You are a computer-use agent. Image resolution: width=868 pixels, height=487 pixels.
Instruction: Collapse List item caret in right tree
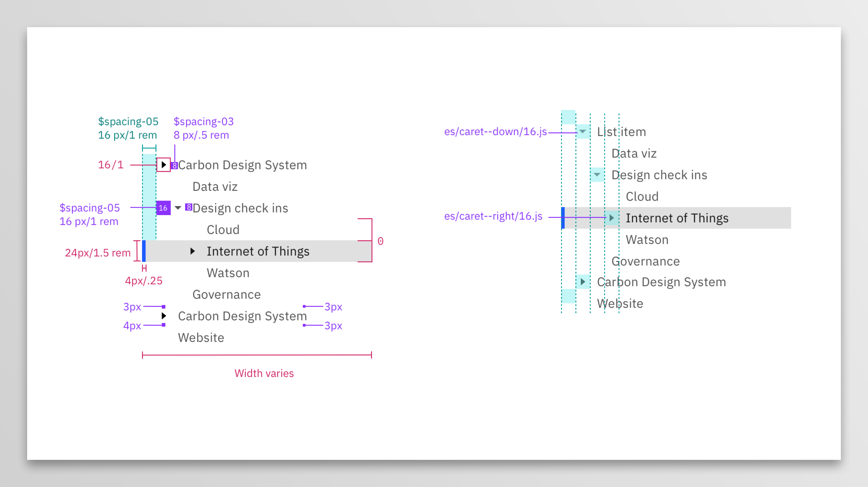point(583,132)
